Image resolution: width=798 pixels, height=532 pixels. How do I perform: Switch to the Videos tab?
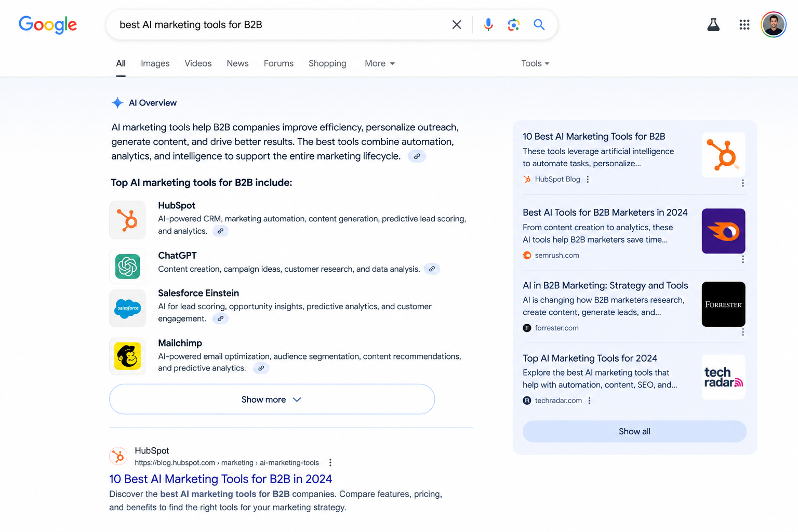[198, 63]
